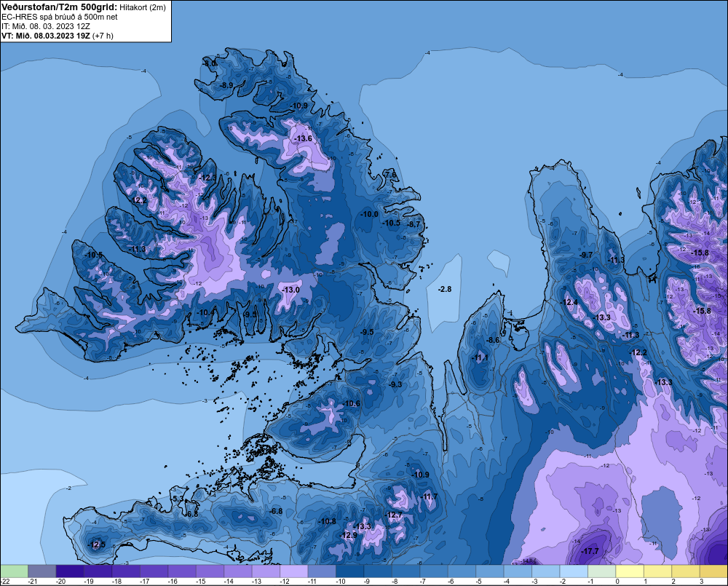Click the IT: Mið. 08. 03. 2023 12Z line
This screenshot has width=728, height=586.
tap(45, 26)
